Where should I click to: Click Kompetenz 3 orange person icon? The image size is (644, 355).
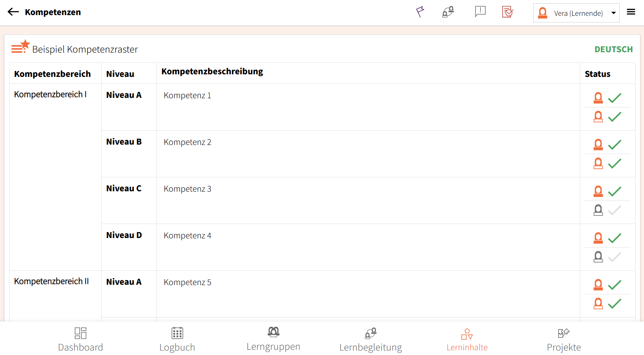[598, 191]
